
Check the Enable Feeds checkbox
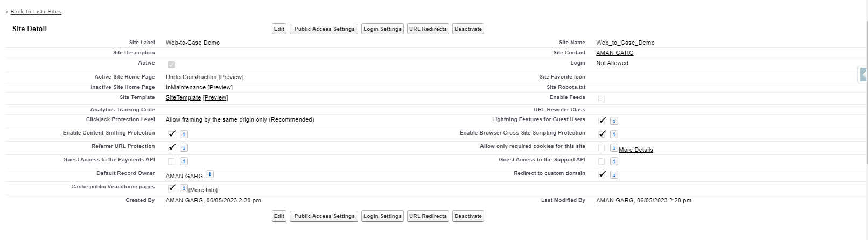click(x=601, y=99)
